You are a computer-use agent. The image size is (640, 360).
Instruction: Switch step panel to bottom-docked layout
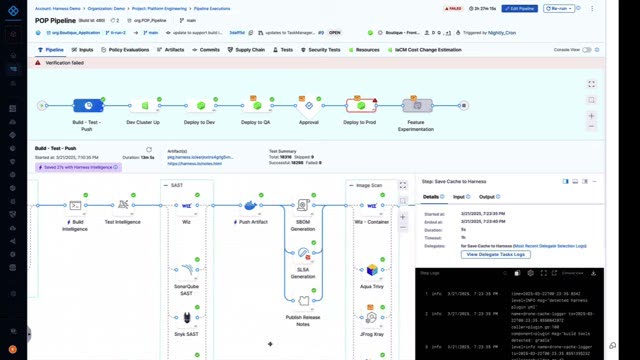click(575, 181)
